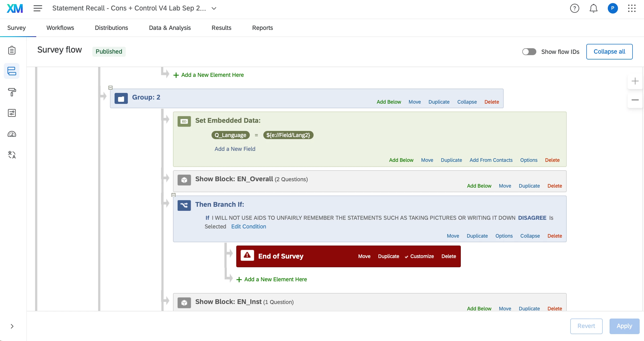This screenshot has width=644, height=341.
Task: Click the Edit Condition link
Action: pyautogui.click(x=249, y=226)
